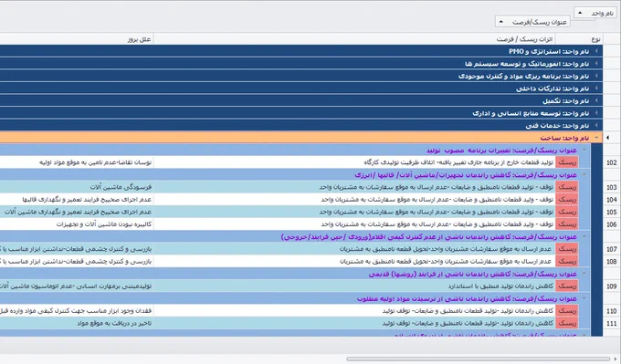The image size is (621, 364).
Task: Collapse the 'نام واحد: ساخت' group
Action: pyautogui.click(x=596, y=138)
